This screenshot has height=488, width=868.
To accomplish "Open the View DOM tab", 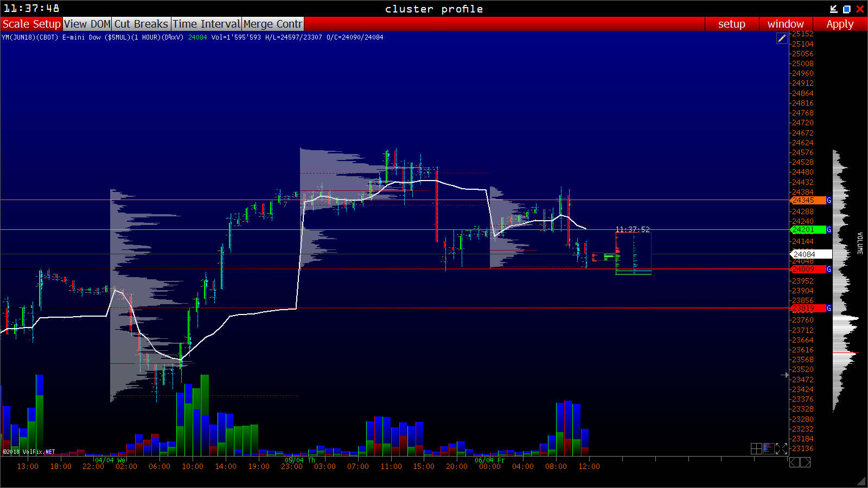I will [87, 24].
